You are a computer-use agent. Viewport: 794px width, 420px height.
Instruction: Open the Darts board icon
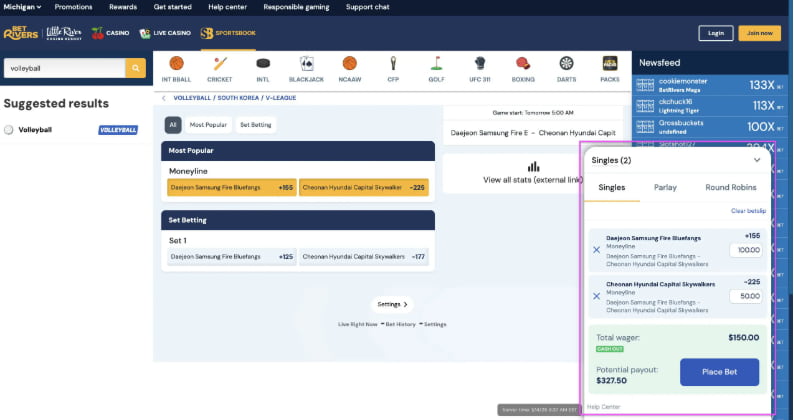pos(566,63)
